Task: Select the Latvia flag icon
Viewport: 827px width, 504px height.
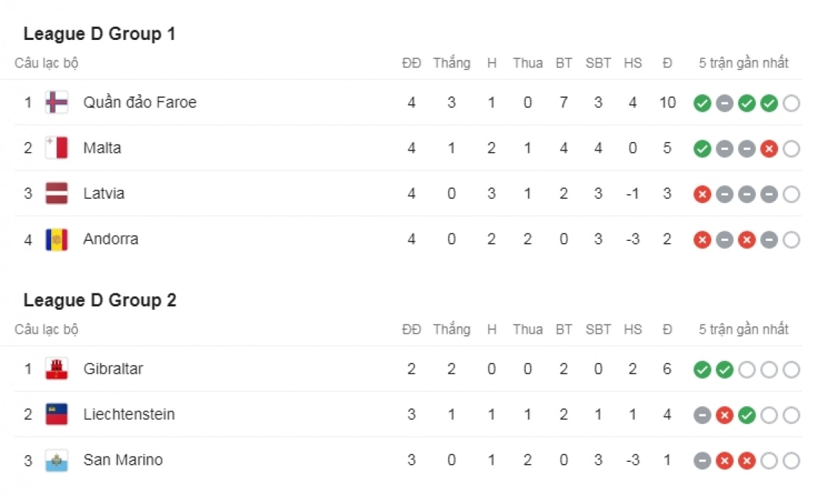Action: click(57, 193)
